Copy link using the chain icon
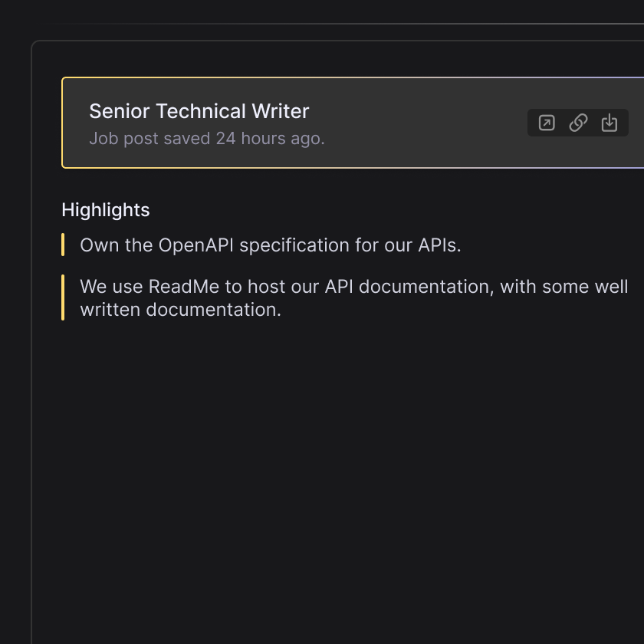This screenshot has width=644, height=644. 578,123
